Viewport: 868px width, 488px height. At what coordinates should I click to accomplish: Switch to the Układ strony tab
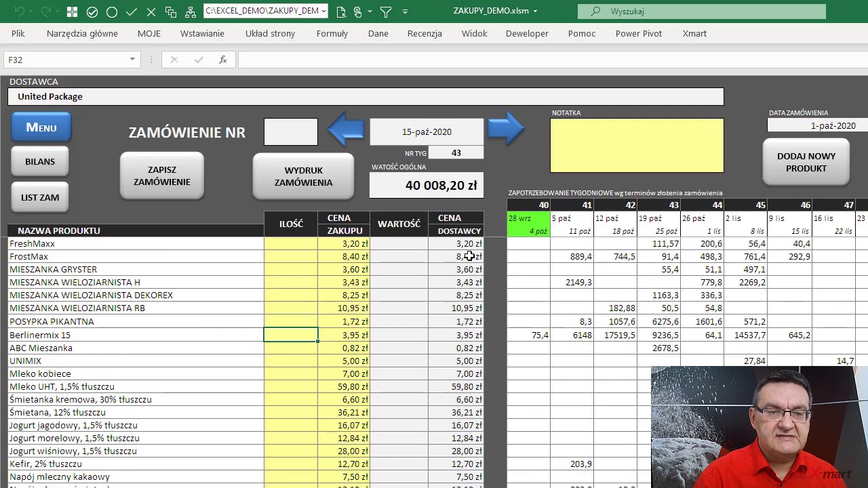pos(270,33)
